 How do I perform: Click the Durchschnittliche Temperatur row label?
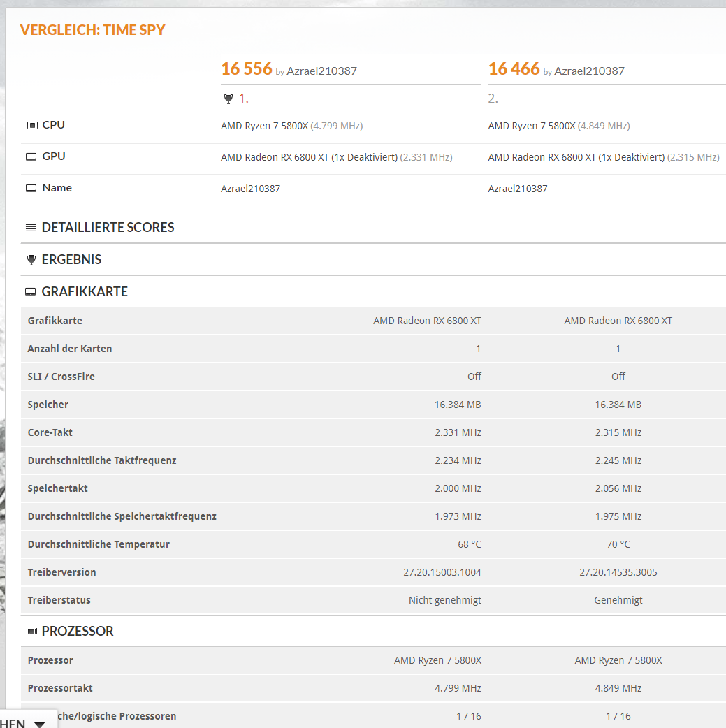99,544
